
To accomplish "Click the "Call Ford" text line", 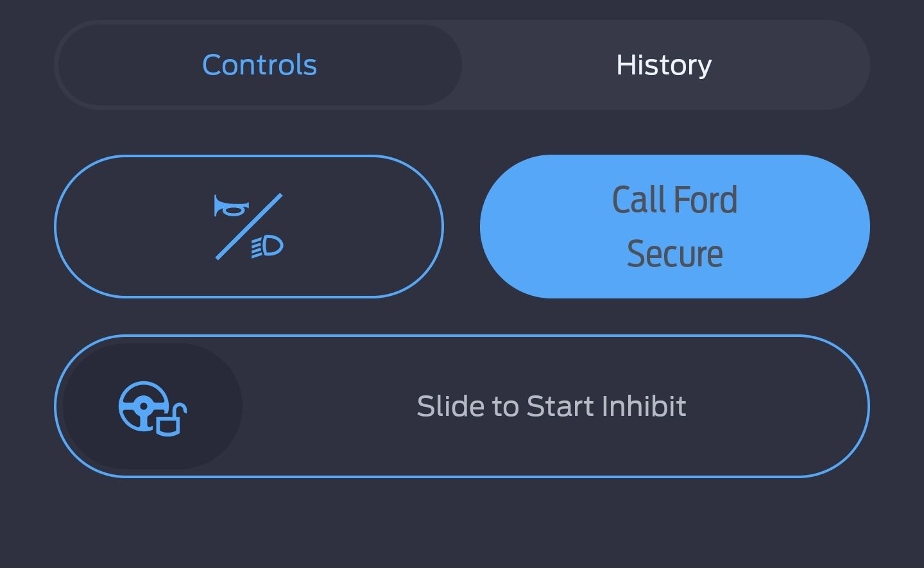I will click(x=674, y=200).
